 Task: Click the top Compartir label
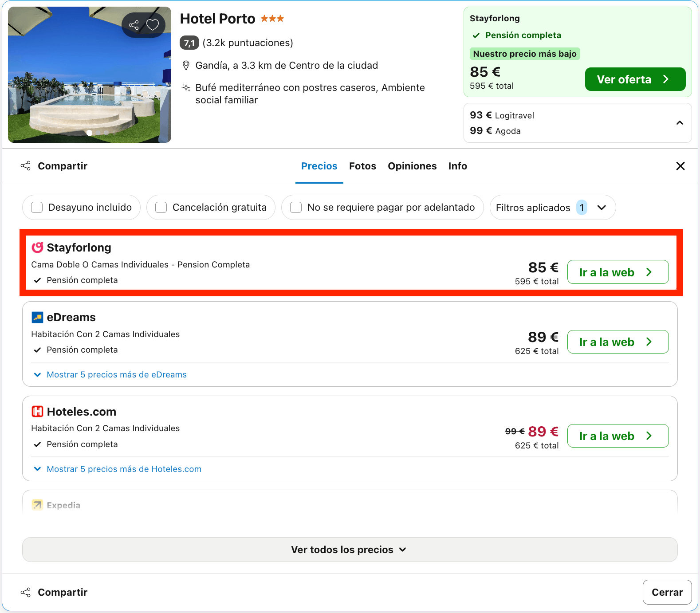(x=63, y=166)
